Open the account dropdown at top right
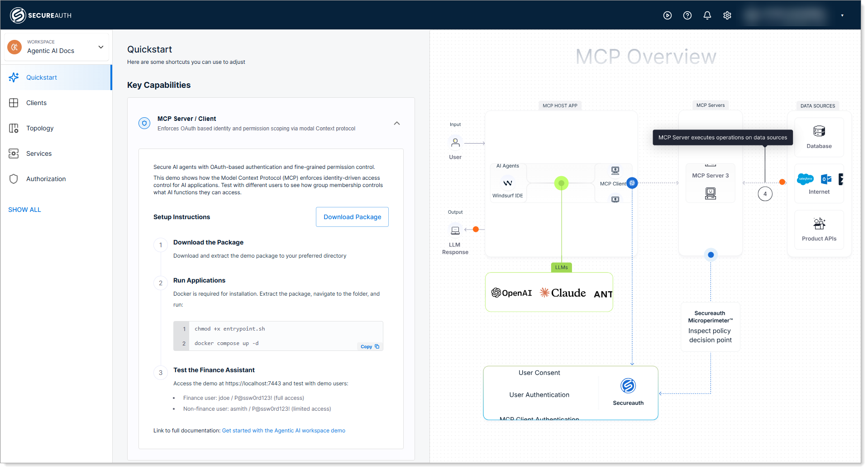The height and width of the screenshot is (470, 868). coord(842,15)
